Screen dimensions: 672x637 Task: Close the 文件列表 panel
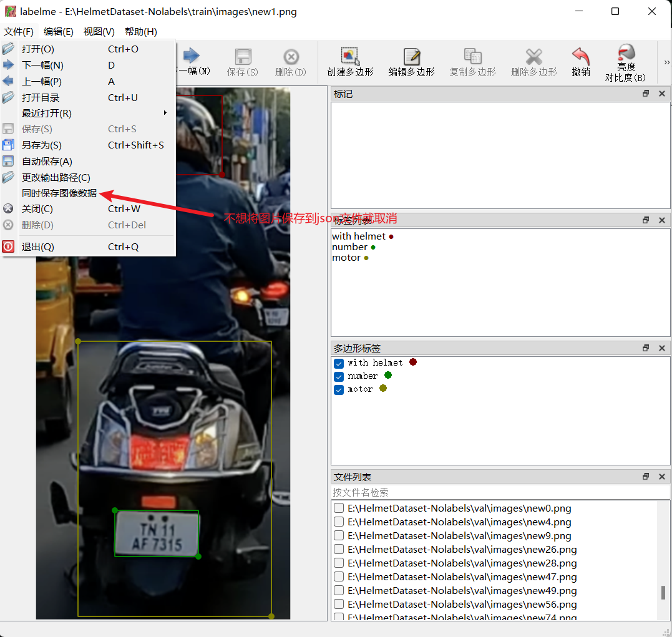click(662, 476)
